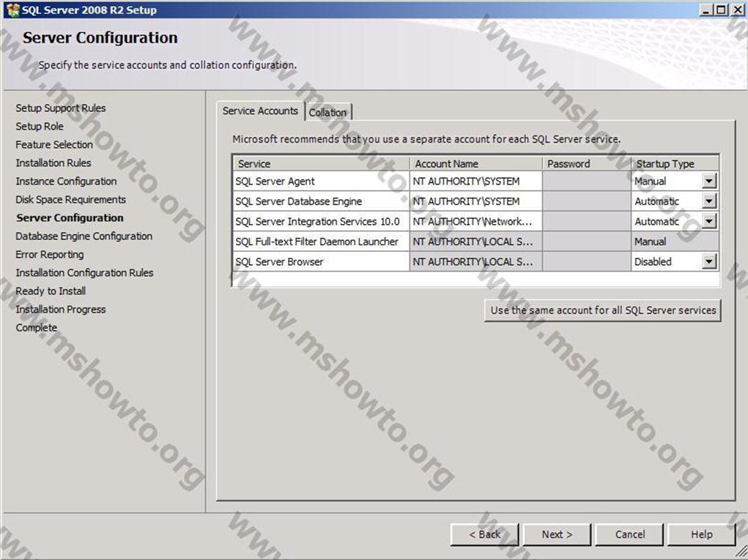
Task: Close the SQL Server Setup window
Action: [x=738, y=10]
